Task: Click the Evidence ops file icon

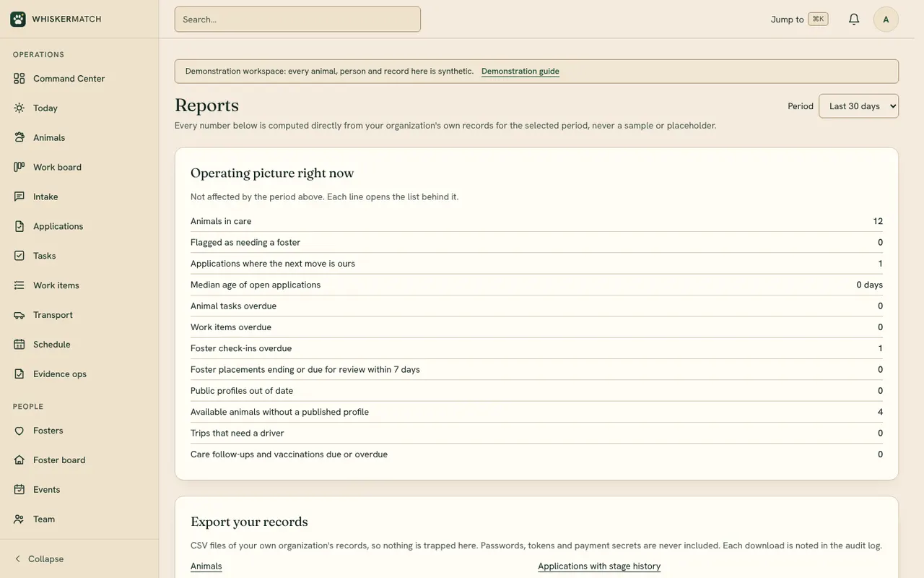Action: click(19, 374)
